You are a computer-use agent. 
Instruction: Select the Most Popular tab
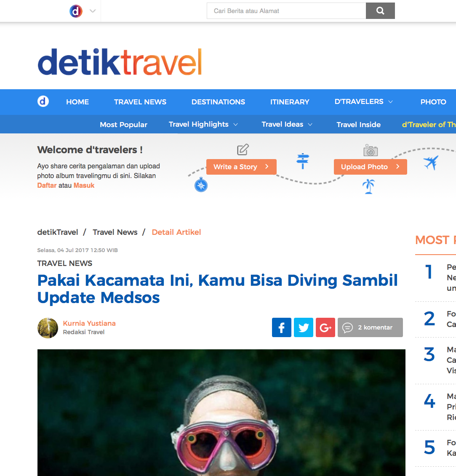123,125
